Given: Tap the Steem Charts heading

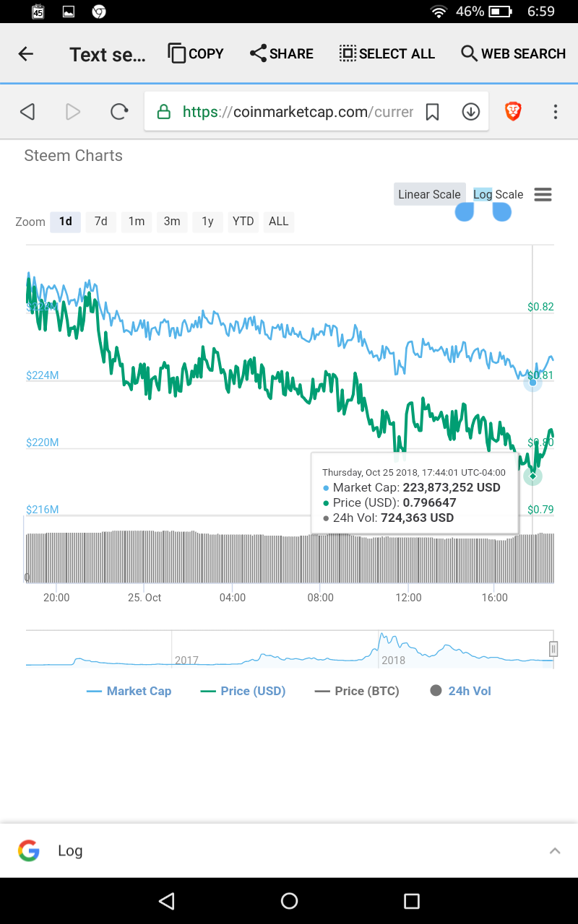Looking at the screenshot, I should (73, 155).
